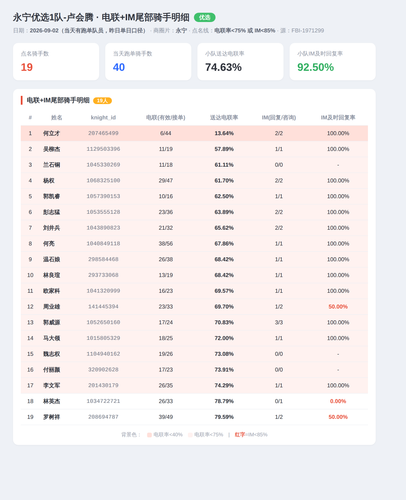Click knight id 293733068
This screenshot has height=500, width=406.
tap(103, 275)
